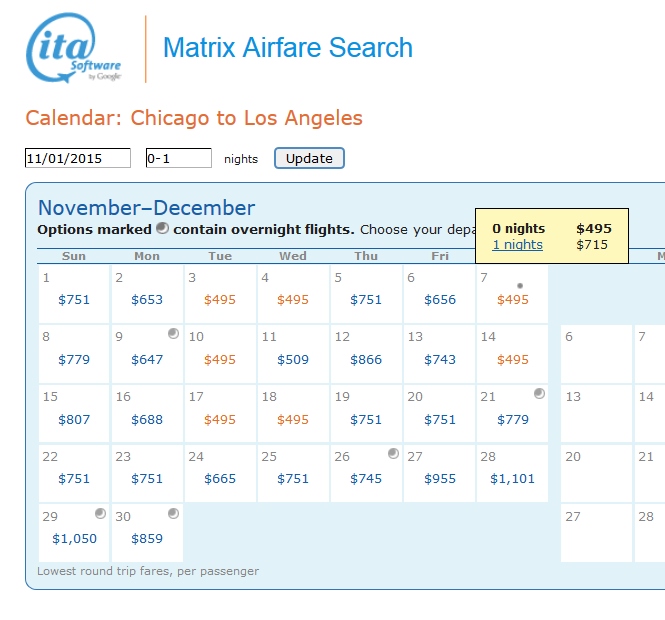This screenshot has height=620, width=665.
Task: Click overnight flight icon on November 26
Action: (393, 454)
